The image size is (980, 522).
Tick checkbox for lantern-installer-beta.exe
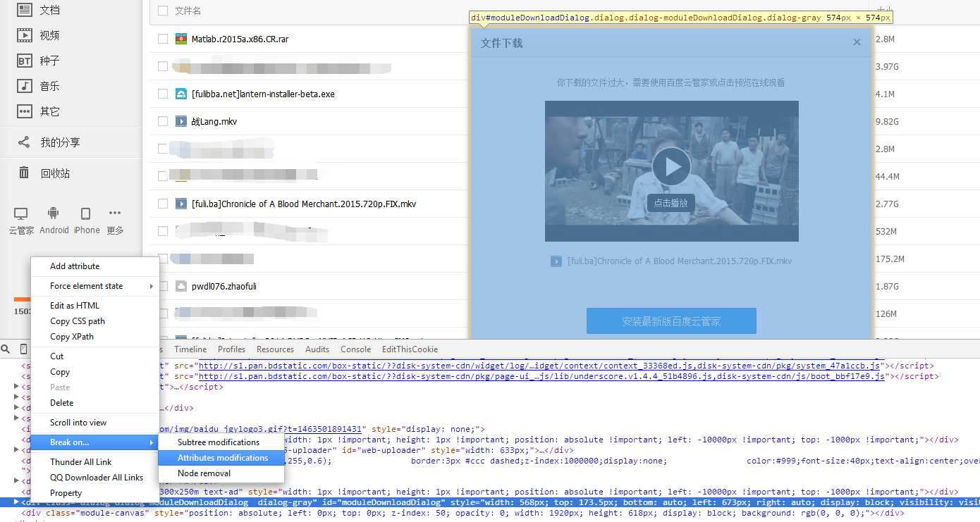pyautogui.click(x=163, y=94)
